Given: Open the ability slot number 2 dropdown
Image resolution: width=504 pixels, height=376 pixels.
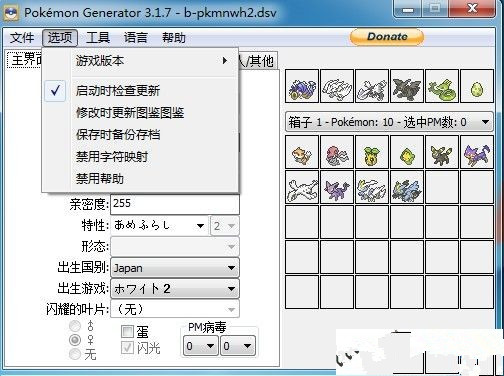Looking at the screenshot, I should coord(224,226).
